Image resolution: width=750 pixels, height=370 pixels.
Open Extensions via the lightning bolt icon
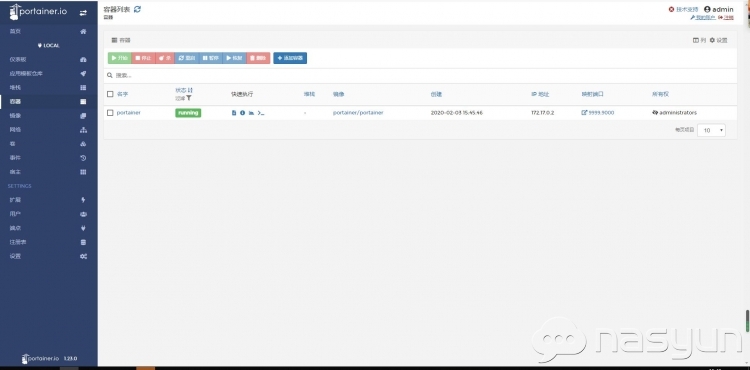[x=83, y=200]
